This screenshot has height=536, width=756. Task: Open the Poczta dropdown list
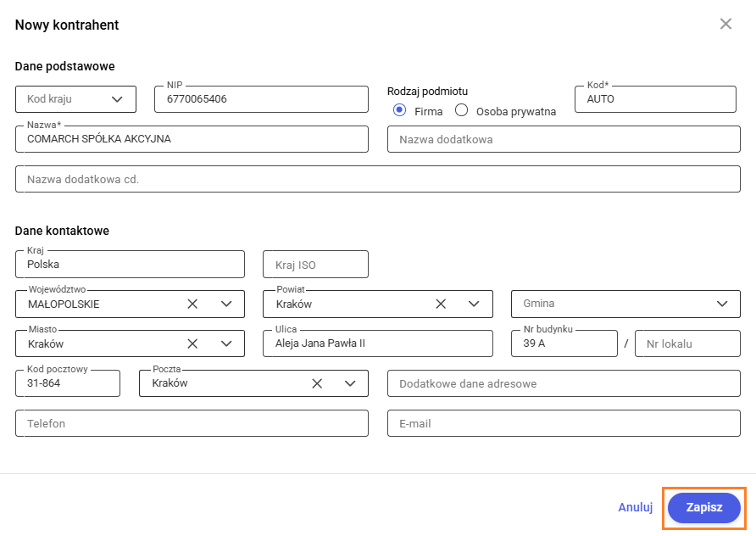(350, 383)
